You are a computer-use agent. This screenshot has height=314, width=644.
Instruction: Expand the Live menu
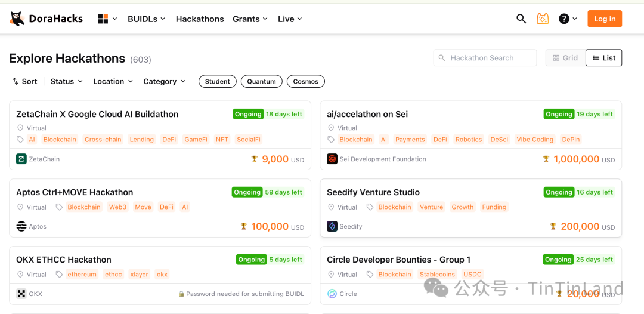click(x=290, y=19)
